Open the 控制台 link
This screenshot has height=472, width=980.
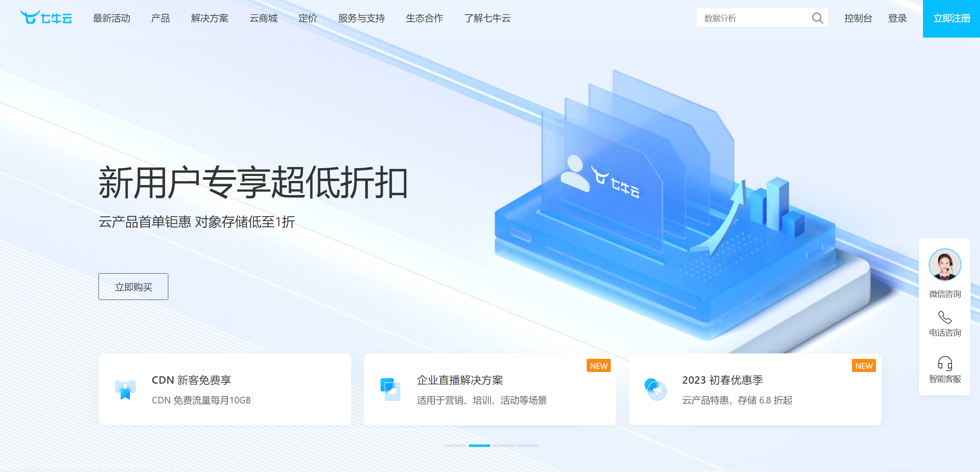click(858, 18)
